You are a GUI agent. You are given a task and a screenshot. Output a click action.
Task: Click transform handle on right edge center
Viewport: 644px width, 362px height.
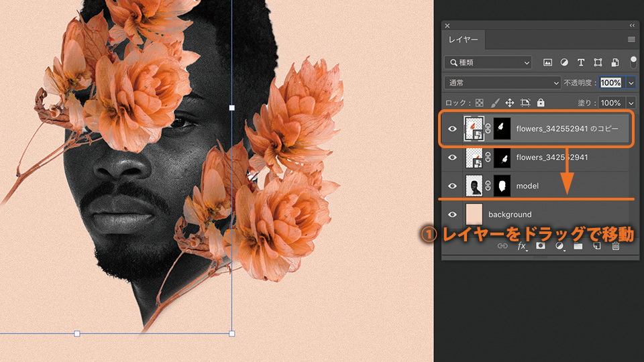pyautogui.click(x=231, y=107)
